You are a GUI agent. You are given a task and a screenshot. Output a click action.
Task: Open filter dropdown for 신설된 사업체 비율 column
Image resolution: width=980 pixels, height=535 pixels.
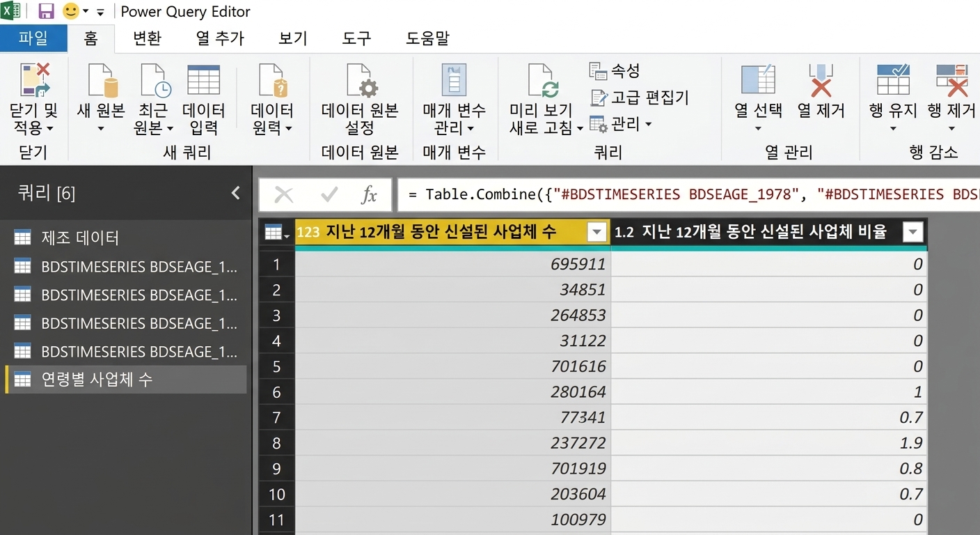click(x=912, y=233)
